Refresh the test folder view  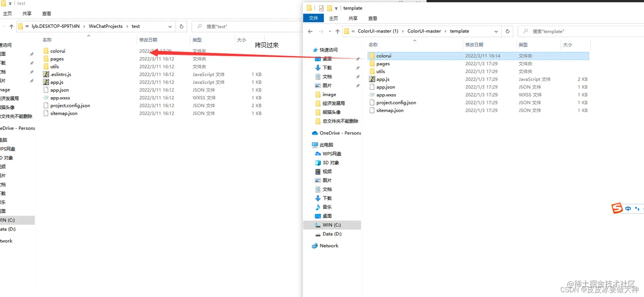point(181,26)
